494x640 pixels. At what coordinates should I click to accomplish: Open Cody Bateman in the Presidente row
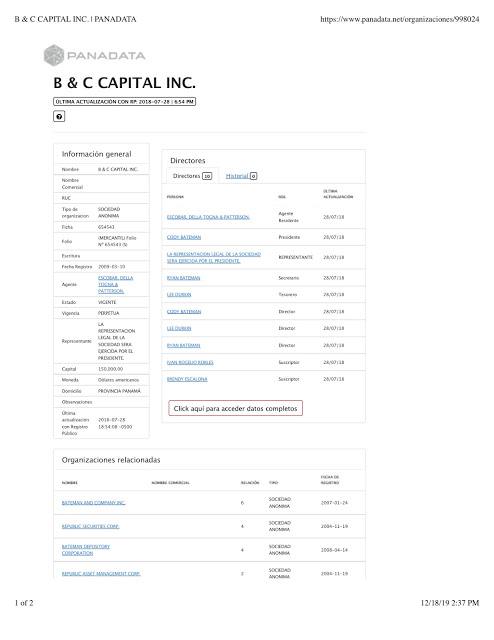point(184,237)
